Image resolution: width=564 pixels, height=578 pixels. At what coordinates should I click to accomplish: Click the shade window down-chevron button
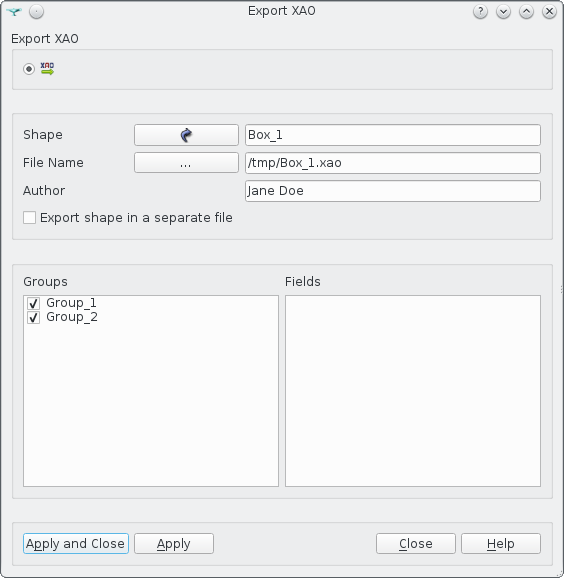(503, 12)
